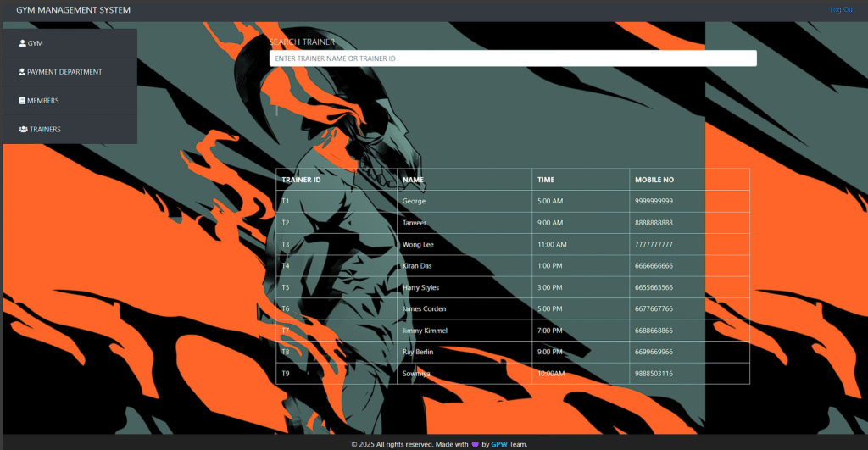Click the row for trainer Wong Lee
This screenshot has width=868, height=450.
pos(513,245)
